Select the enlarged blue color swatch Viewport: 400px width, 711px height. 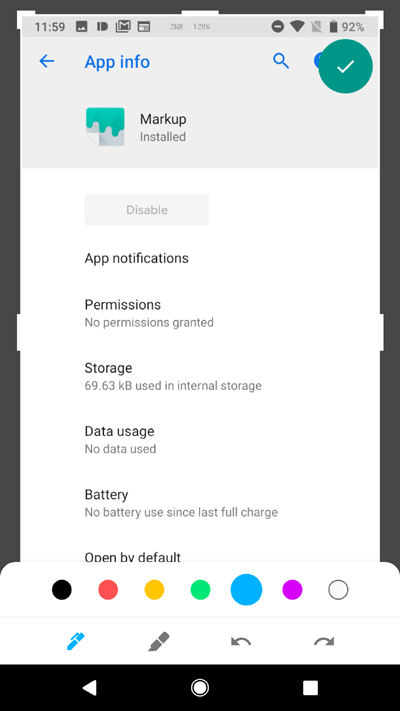(x=246, y=590)
